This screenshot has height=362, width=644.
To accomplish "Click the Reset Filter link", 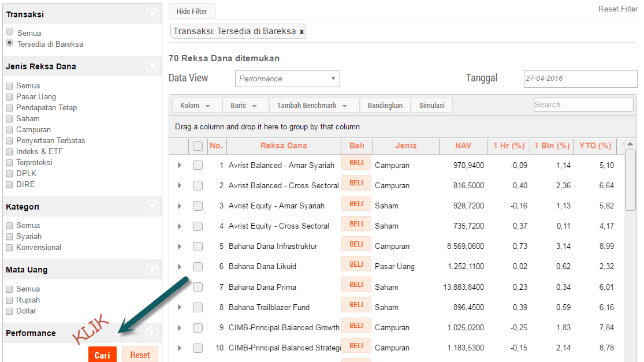I will [x=617, y=9].
